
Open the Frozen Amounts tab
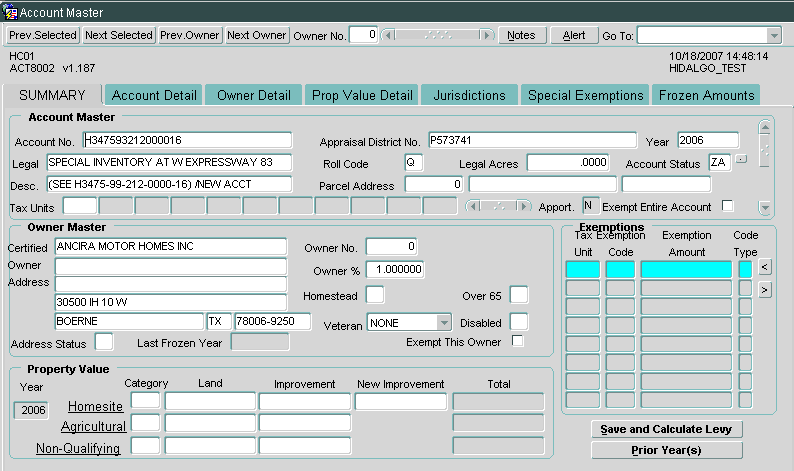pos(706,95)
